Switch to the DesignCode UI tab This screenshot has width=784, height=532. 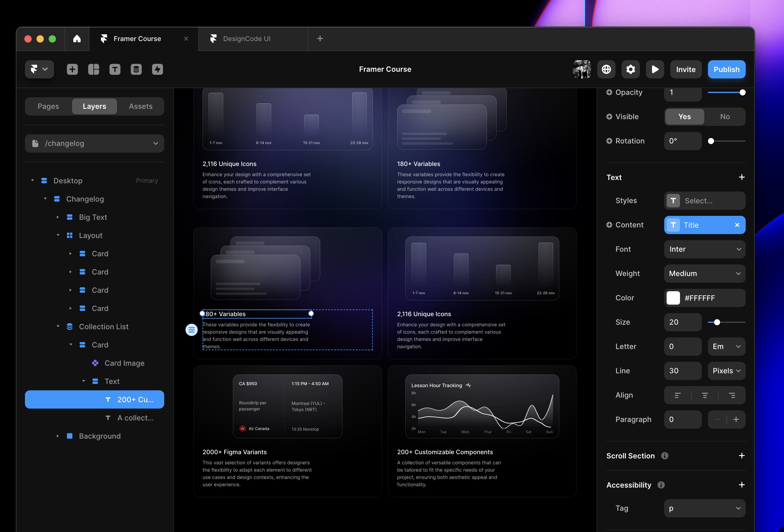pyautogui.click(x=246, y=39)
